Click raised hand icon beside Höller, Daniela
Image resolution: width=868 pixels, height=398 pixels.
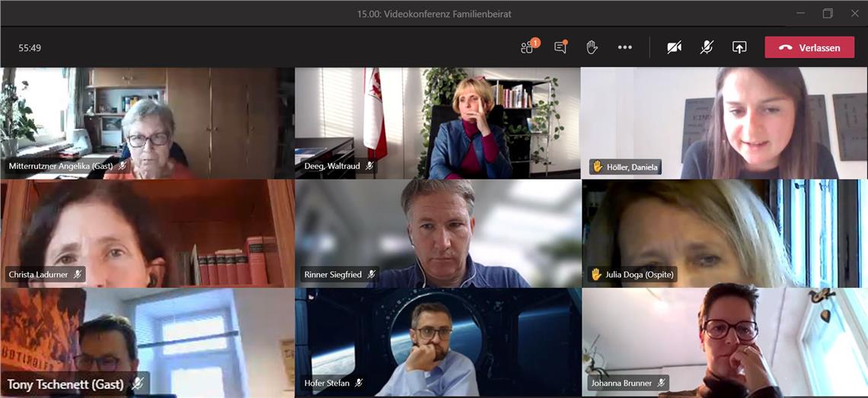tap(598, 167)
